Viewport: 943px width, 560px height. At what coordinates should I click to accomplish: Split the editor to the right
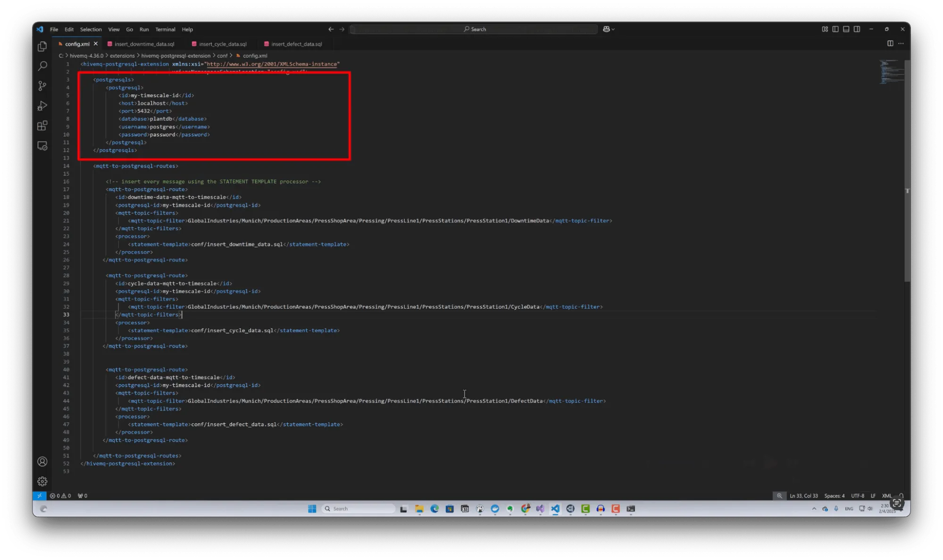[890, 43]
